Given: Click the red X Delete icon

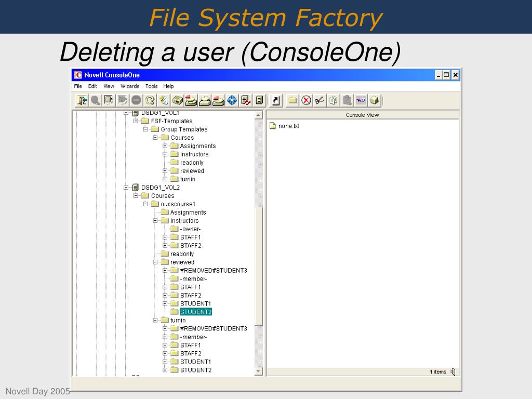Looking at the screenshot, I should click(x=306, y=100).
